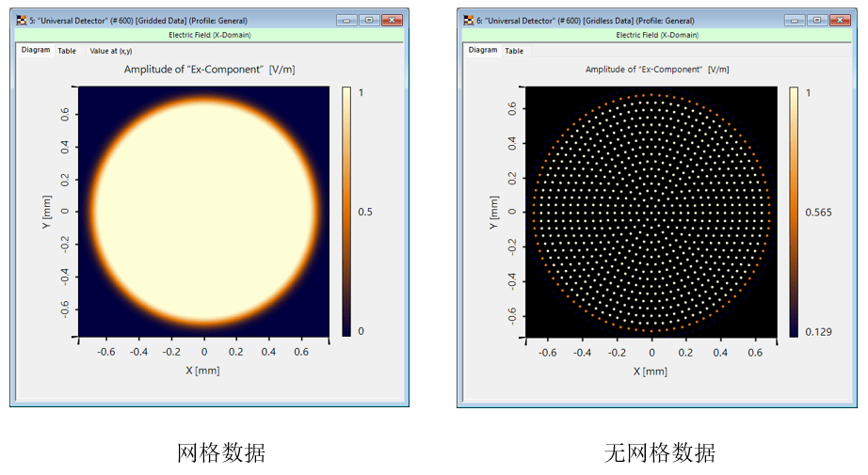Click the Gridless Data window app icon
This screenshot has height=475, width=868.
tap(468, 21)
